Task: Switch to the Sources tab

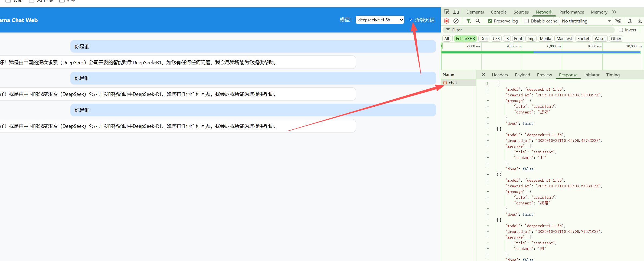Action: [521, 12]
